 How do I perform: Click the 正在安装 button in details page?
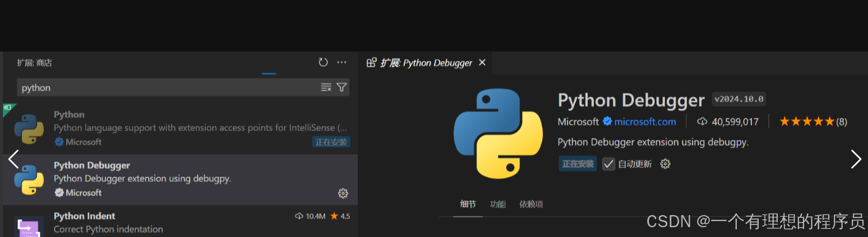[578, 164]
